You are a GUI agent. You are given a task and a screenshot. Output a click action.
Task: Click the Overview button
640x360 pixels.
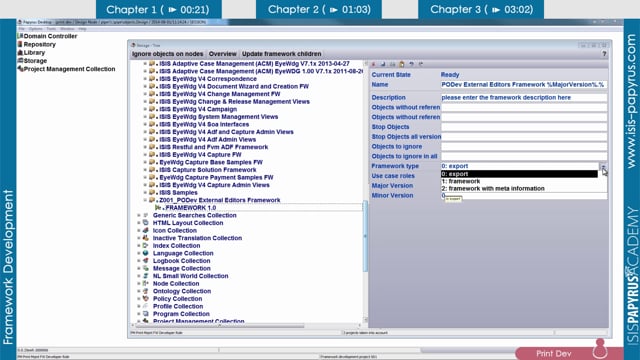coord(222,54)
